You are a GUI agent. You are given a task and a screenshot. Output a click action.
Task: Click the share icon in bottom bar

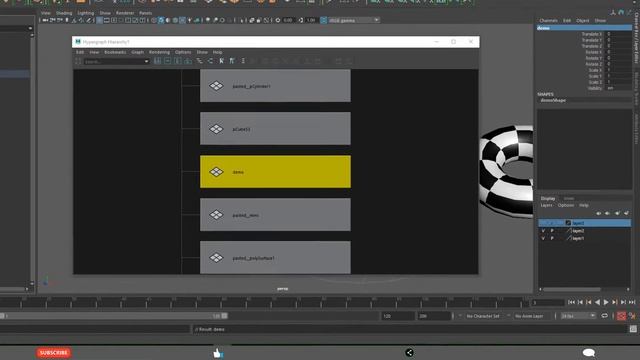point(409,353)
